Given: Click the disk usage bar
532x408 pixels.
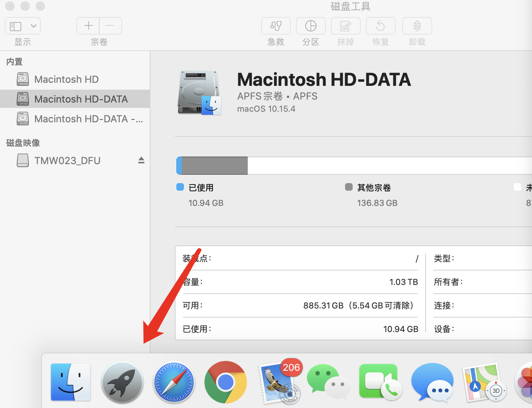Looking at the screenshot, I should coord(354,166).
